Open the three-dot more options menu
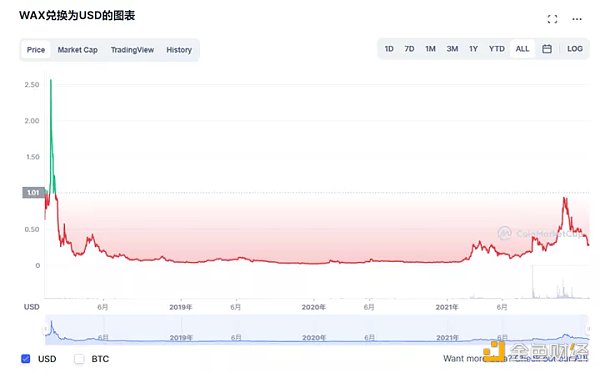Image resolution: width=600 pixels, height=373 pixels. point(577,19)
